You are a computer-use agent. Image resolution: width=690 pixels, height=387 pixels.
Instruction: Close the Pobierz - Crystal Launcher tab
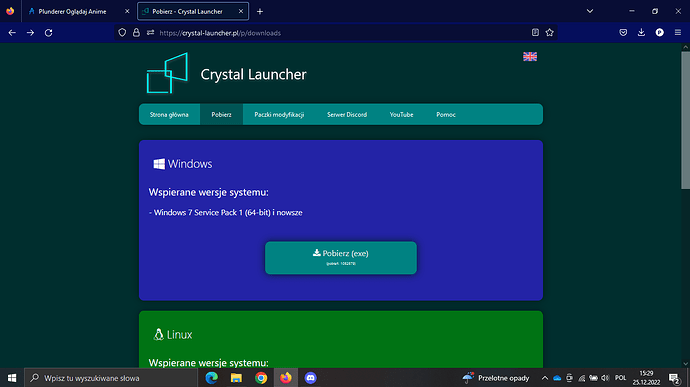point(241,11)
